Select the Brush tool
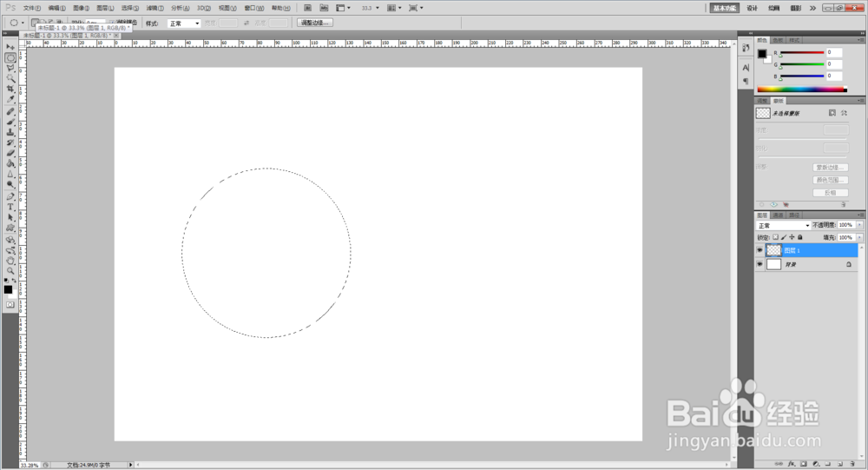The image size is (868, 470). pyautogui.click(x=10, y=122)
